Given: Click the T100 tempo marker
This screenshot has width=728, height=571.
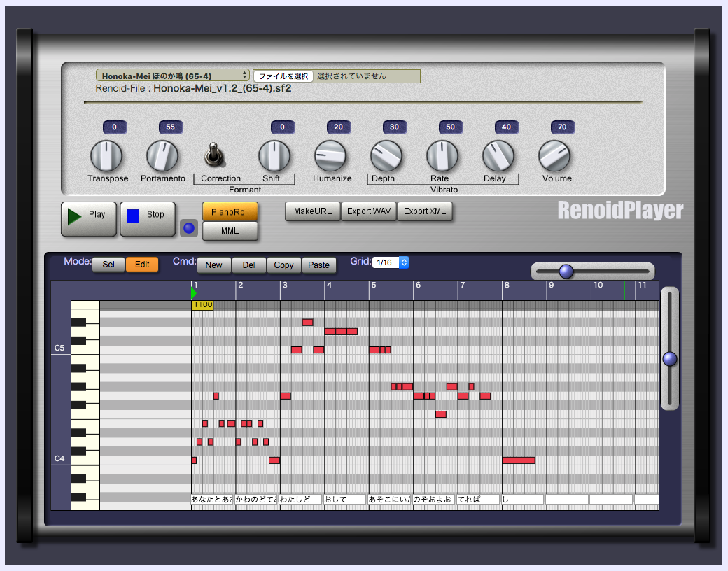Looking at the screenshot, I should [202, 305].
